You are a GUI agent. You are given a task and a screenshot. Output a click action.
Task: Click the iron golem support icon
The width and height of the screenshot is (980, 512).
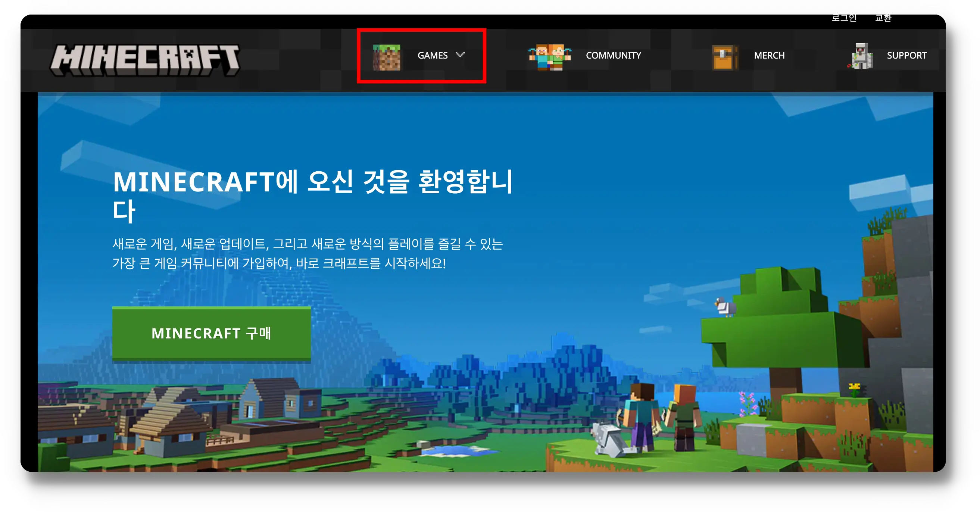tap(861, 56)
